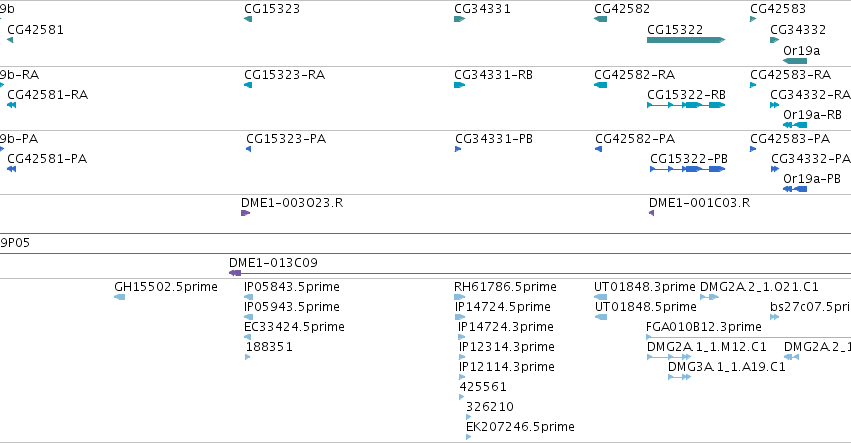The image size is (851, 443).
Task: Click EST label UT01848.3prime
Action: click(x=645, y=287)
